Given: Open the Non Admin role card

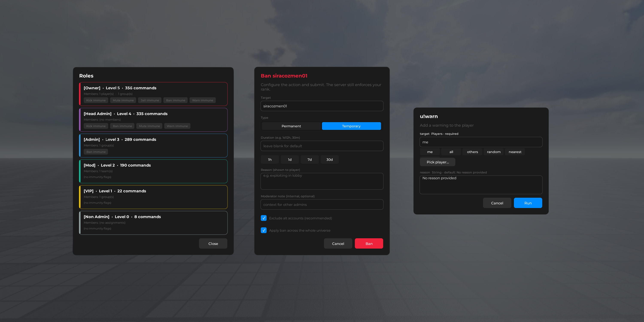Looking at the screenshot, I should [153, 223].
